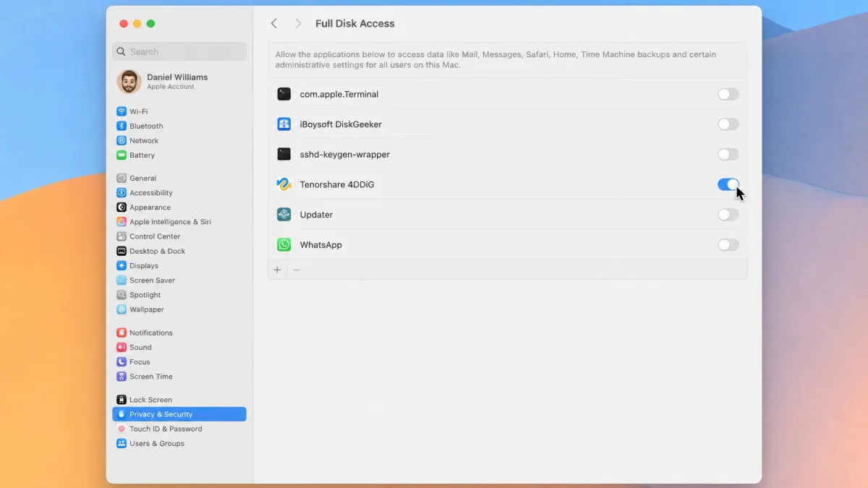Image resolution: width=868 pixels, height=488 pixels.
Task: Click the com.apple.Terminal app icon
Action: (284, 94)
